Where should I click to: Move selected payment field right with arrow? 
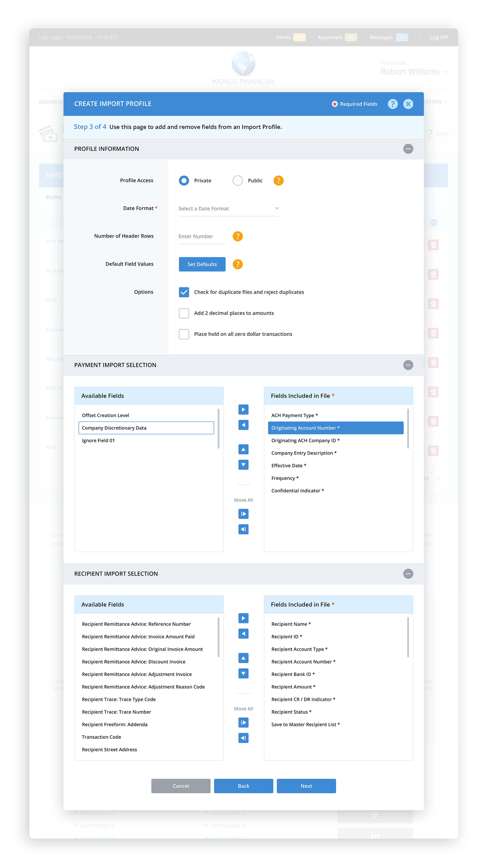tap(243, 409)
